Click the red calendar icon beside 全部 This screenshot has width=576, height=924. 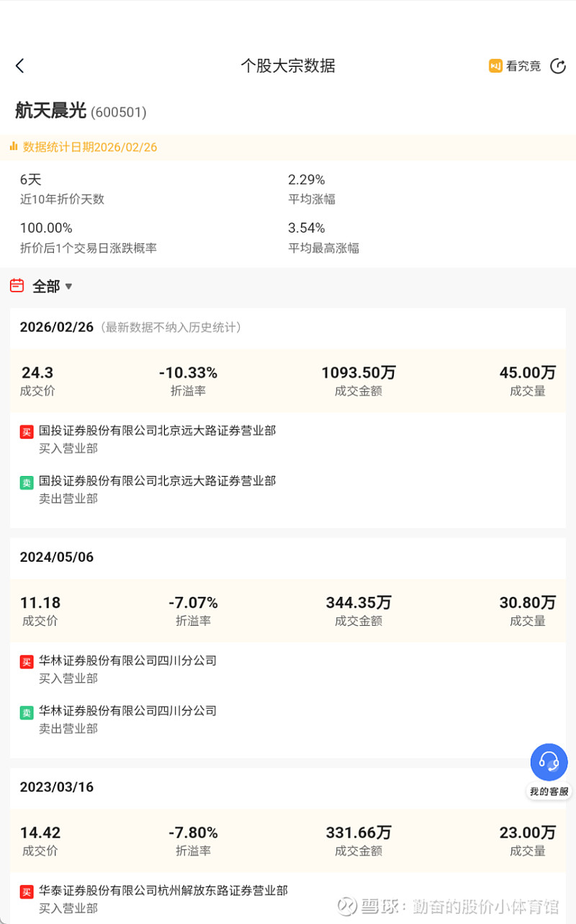point(17,286)
